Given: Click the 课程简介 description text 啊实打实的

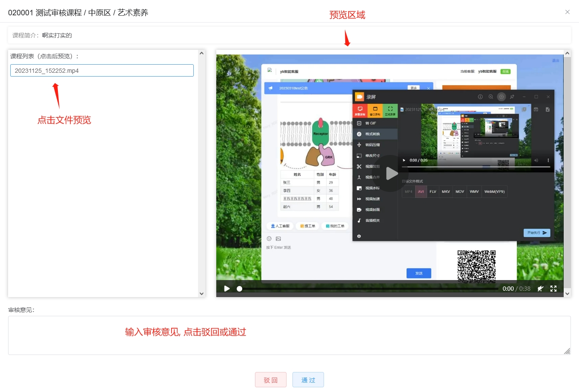Looking at the screenshot, I should [x=57, y=35].
